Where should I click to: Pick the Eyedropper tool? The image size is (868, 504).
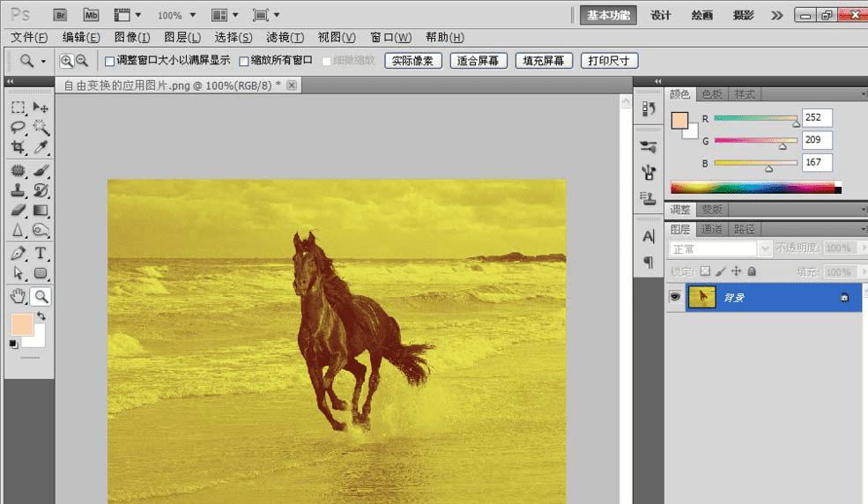[x=41, y=147]
